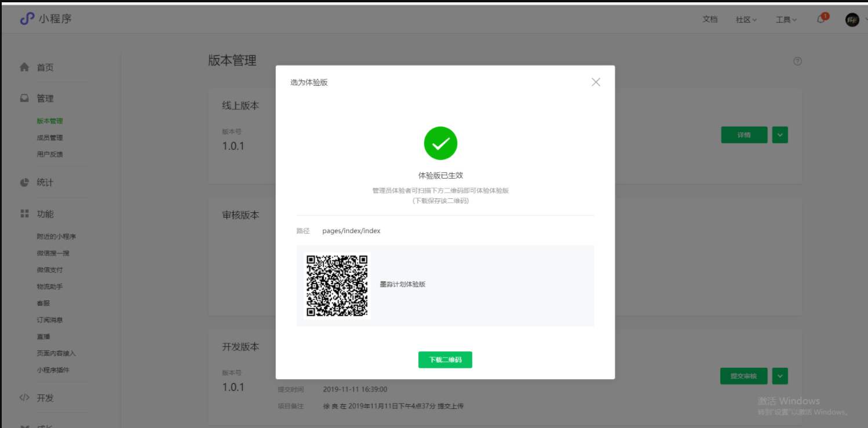Viewport: 868px width, 428px height.
Task: Open 文档 in the top navigation
Action: [x=710, y=19]
